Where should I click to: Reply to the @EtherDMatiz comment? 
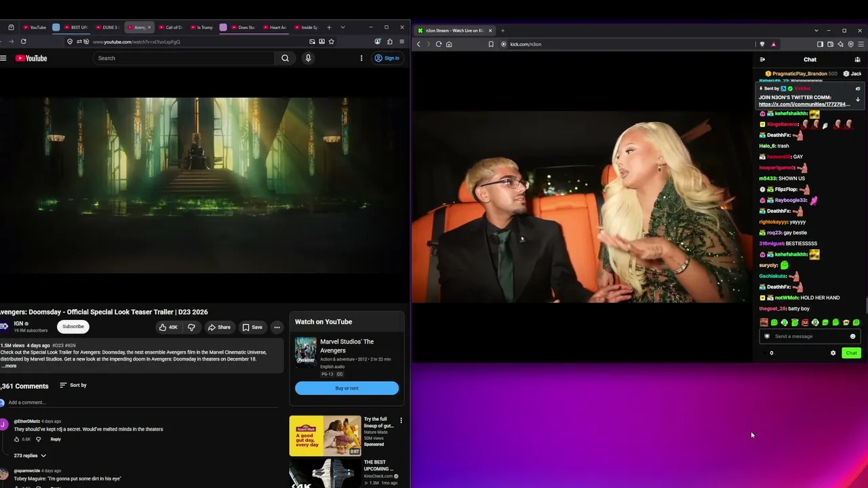click(x=56, y=439)
